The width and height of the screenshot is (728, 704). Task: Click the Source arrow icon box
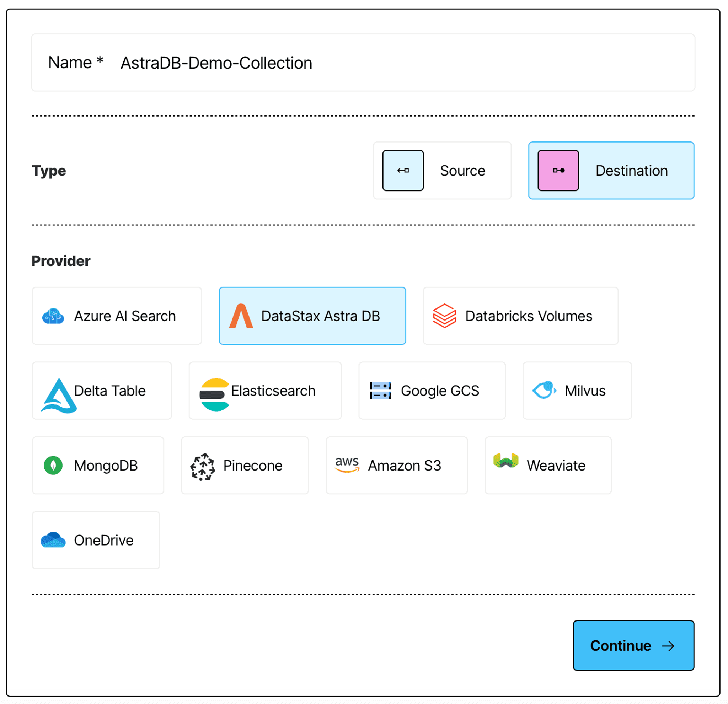[403, 171]
